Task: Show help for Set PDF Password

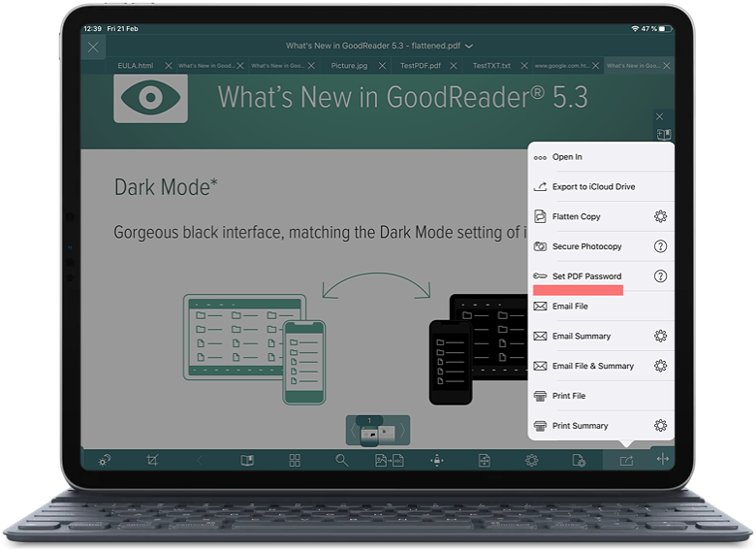Action: 661,275
